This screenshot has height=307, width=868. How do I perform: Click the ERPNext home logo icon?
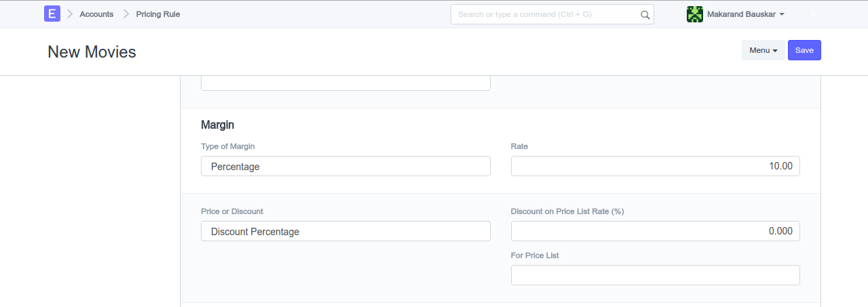tap(52, 14)
